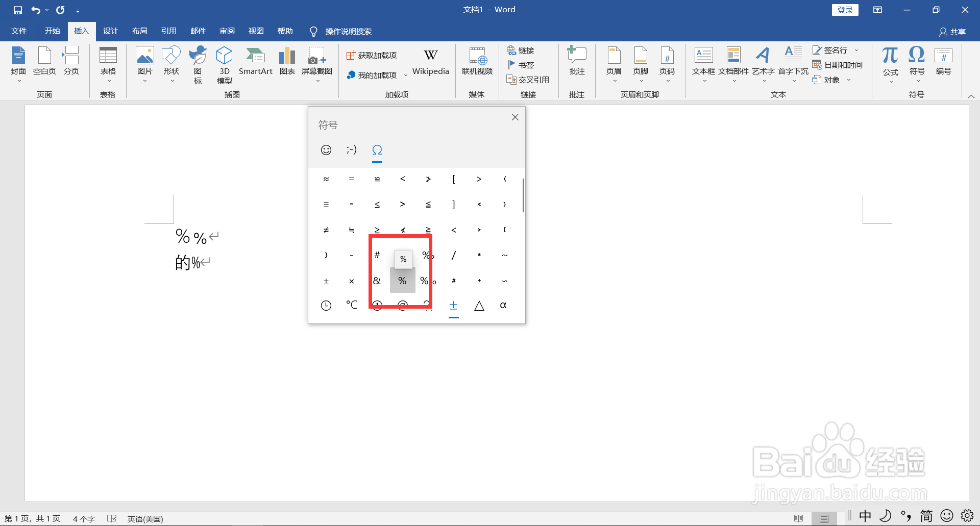
Task: Open Quick Parts (文档部件)
Action: coord(733,64)
